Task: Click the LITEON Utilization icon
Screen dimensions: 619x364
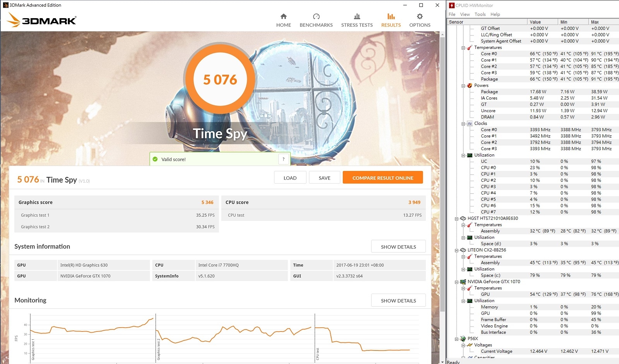Action: (470, 269)
